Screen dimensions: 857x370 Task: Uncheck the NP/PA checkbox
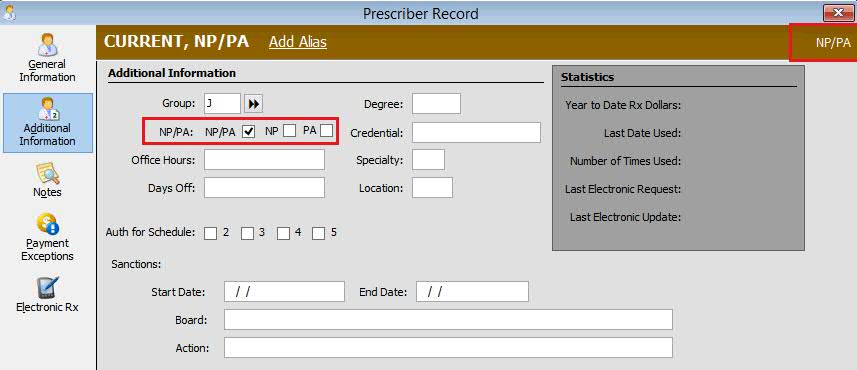click(x=249, y=132)
